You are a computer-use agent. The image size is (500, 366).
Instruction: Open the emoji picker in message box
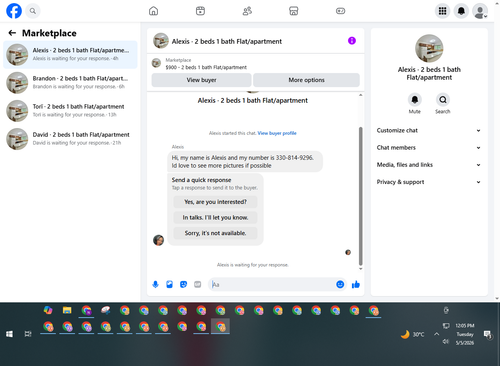tap(340, 284)
